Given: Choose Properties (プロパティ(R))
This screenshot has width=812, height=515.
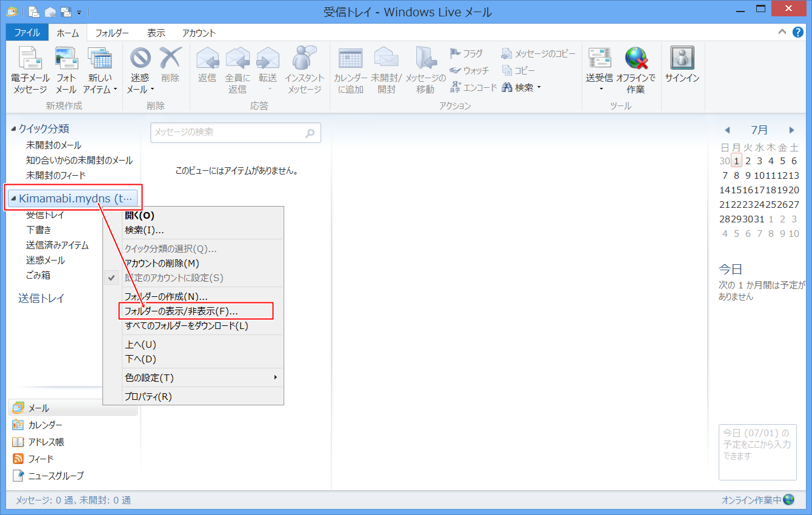Looking at the screenshot, I should point(193,397).
